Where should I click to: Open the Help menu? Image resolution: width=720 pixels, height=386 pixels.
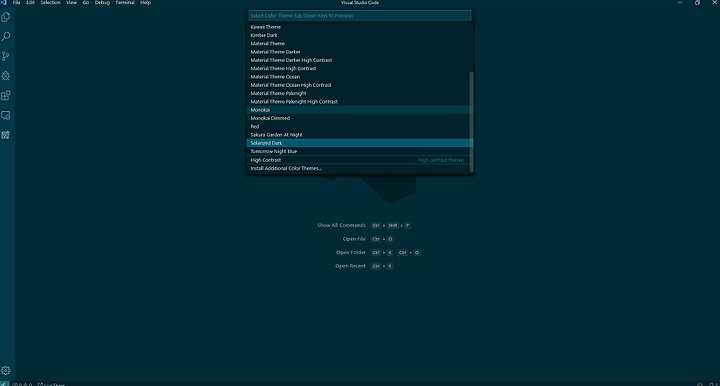point(146,3)
